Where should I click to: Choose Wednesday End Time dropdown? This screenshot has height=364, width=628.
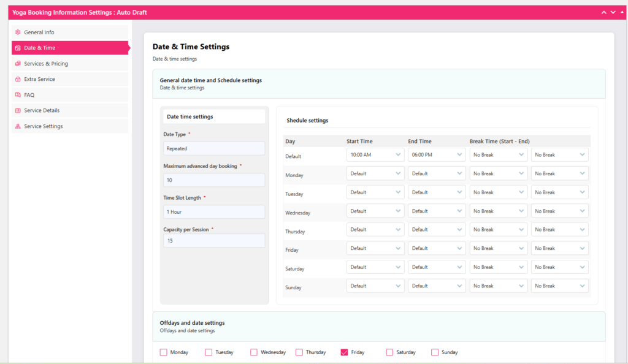[x=437, y=211]
